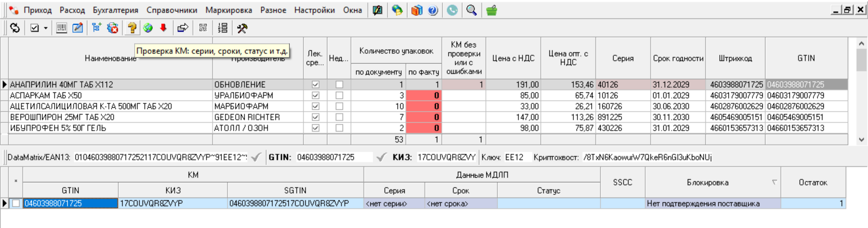
Task: Click scrollbar down arrow of top table
Action: [x=861, y=140]
